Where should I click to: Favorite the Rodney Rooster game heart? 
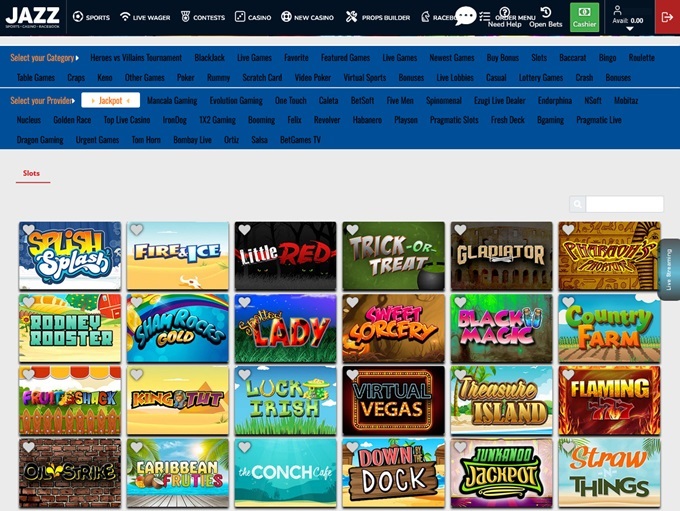tap(29, 302)
